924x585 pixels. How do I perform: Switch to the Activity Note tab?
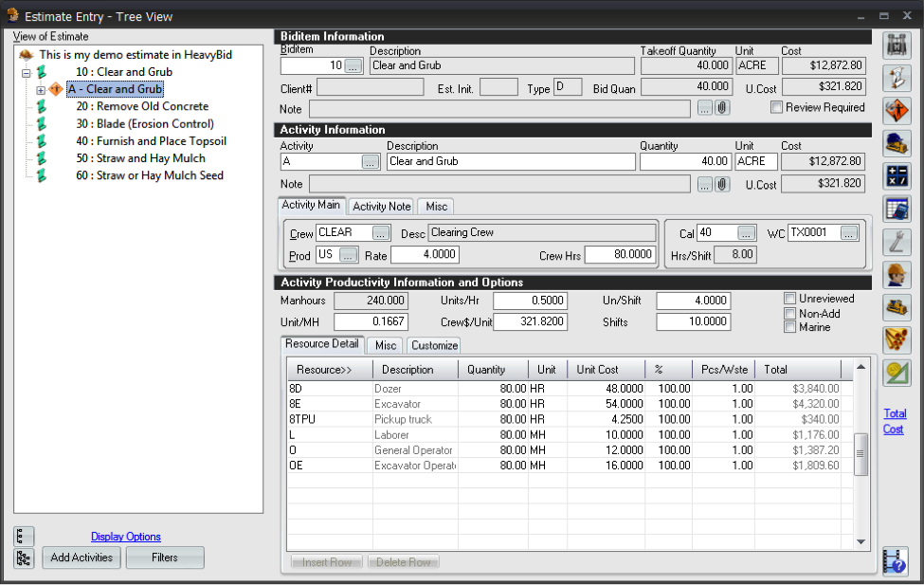pyautogui.click(x=382, y=207)
